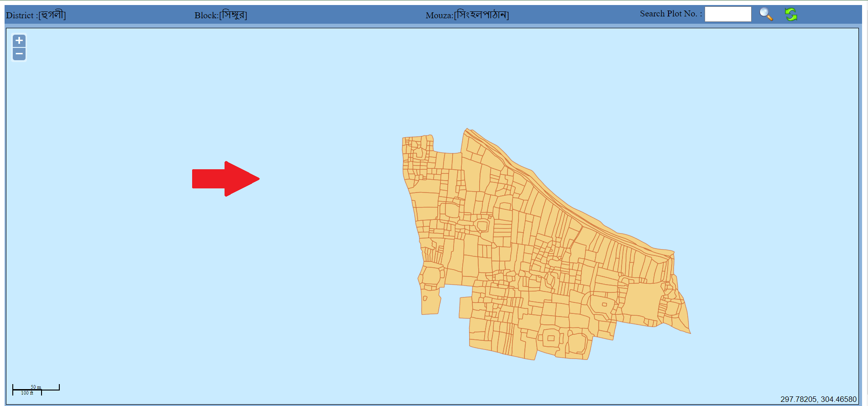Viewport: 868px width, 406px height.
Task: Click the 50 m scale bar
Action: [36, 388]
